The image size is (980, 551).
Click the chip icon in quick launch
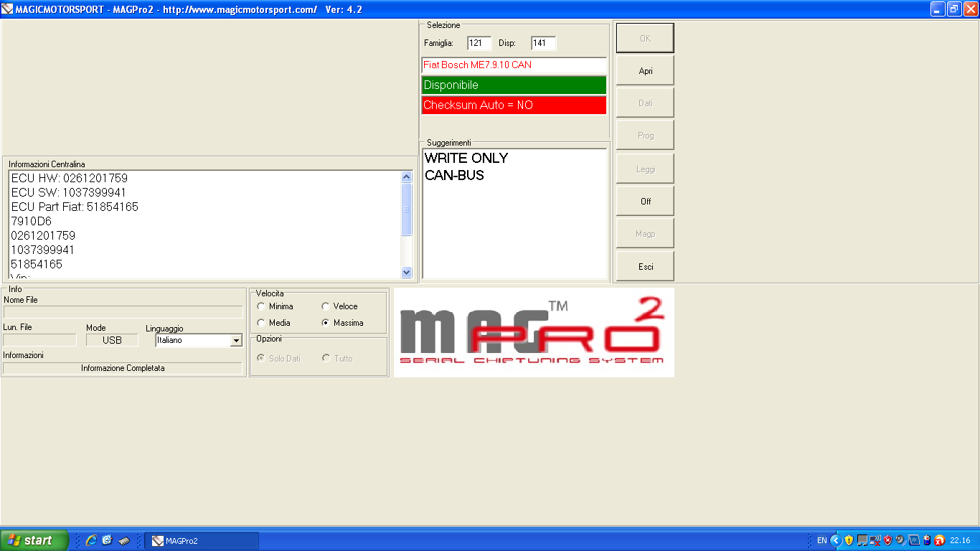coord(124,541)
